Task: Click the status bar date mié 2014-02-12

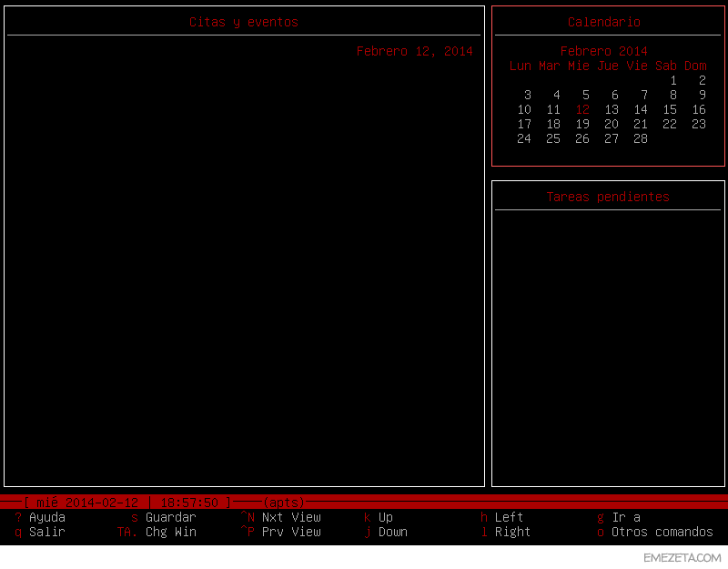Action: coord(87,503)
